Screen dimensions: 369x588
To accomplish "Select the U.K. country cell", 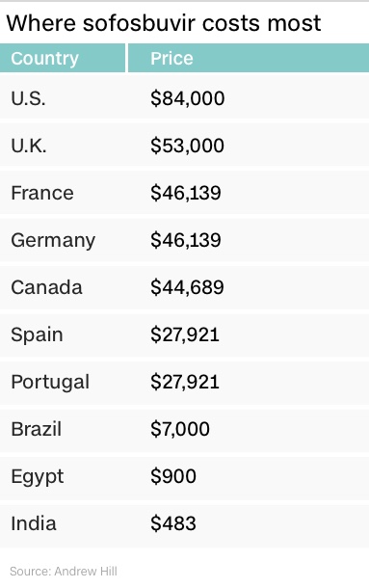I will pyautogui.click(x=29, y=146).
